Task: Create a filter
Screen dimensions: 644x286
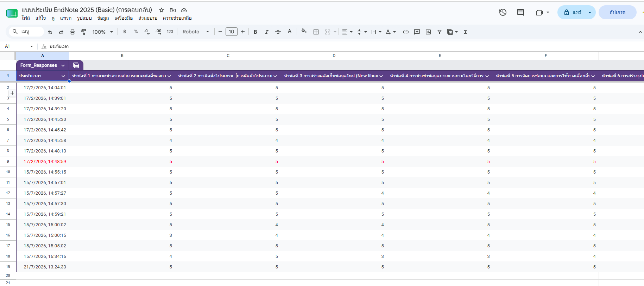Action: (440, 32)
